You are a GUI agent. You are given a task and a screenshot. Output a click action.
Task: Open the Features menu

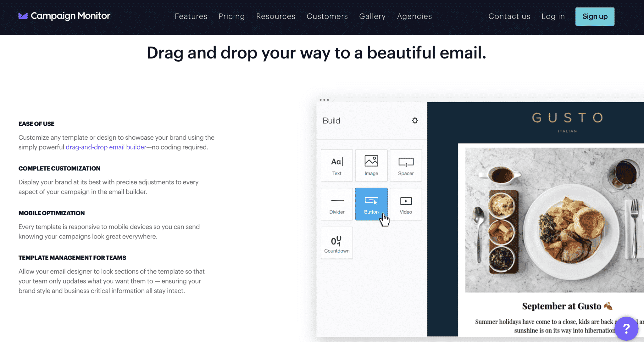(x=191, y=16)
